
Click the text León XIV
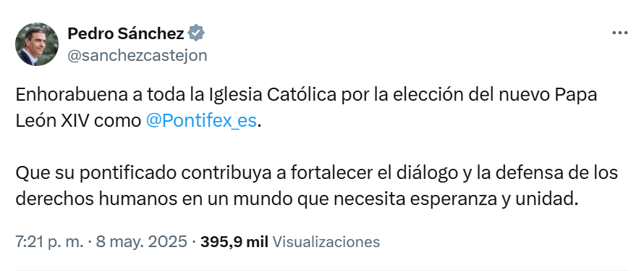pyautogui.click(x=52, y=121)
